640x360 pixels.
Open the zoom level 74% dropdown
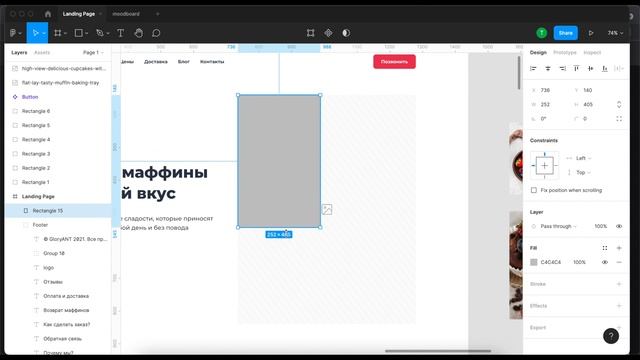pyautogui.click(x=615, y=33)
